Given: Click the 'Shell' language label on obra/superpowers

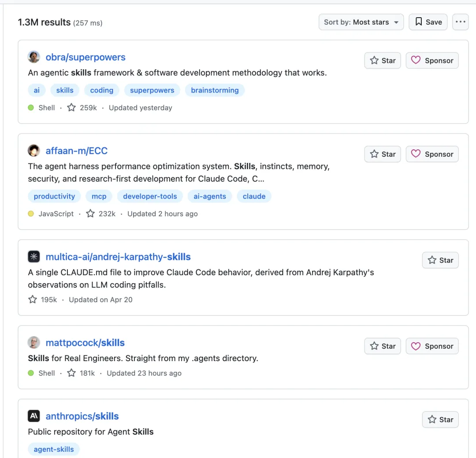Looking at the screenshot, I should point(46,108).
